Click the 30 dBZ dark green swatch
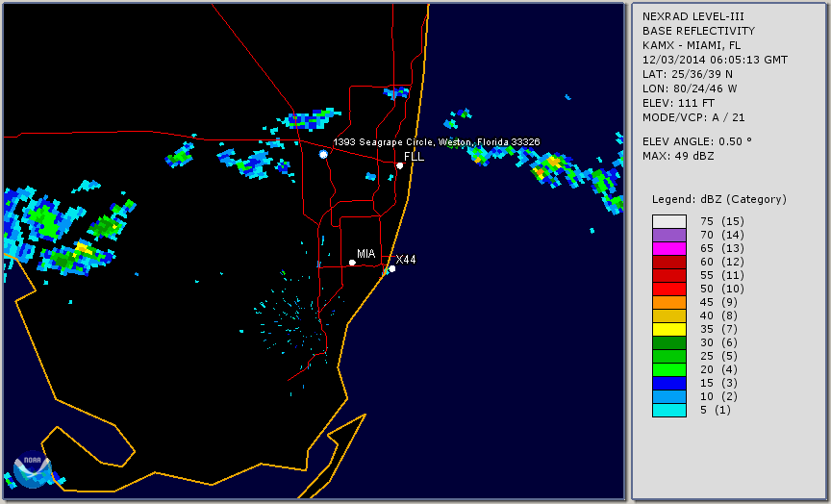This screenshot has width=831, height=504. tap(669, 342)
